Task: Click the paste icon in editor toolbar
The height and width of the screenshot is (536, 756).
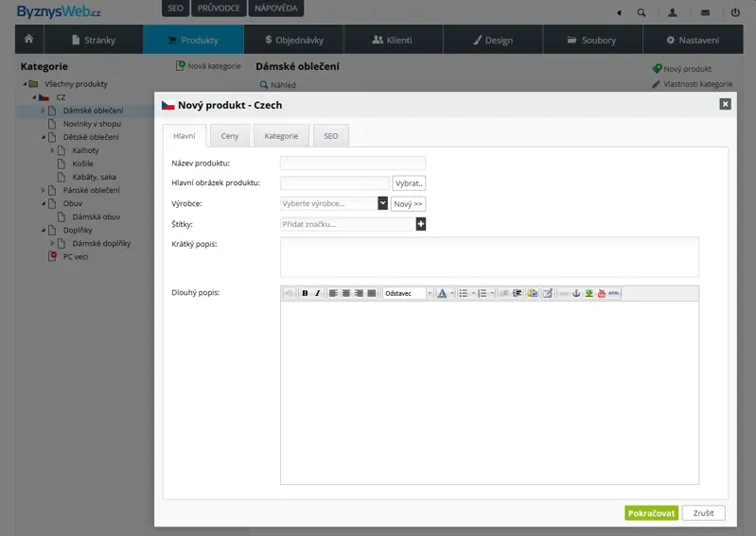Action: 533,293
